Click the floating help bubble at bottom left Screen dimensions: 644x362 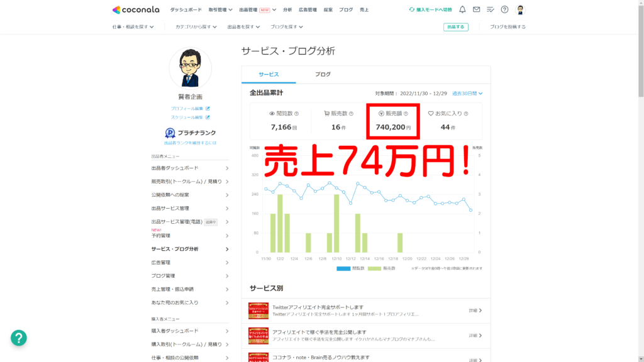point(18,338)
